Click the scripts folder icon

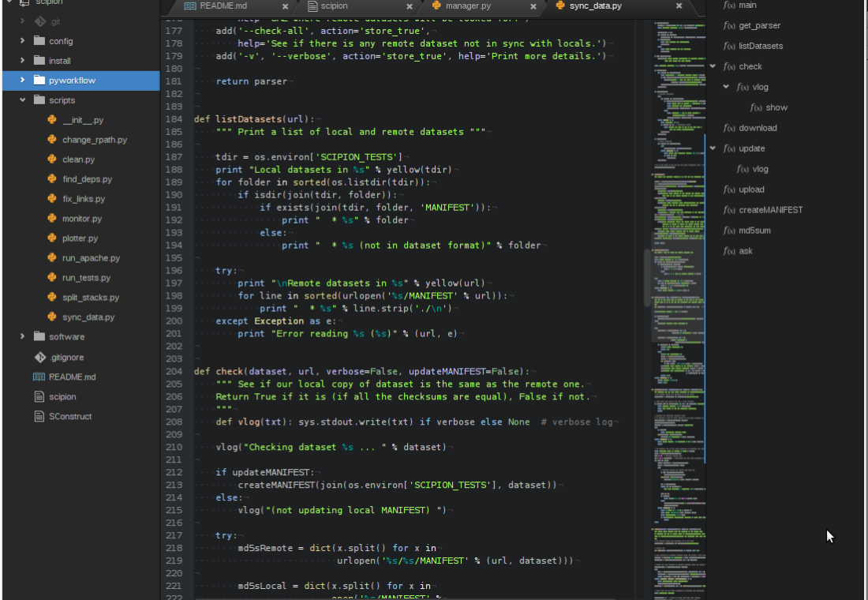coord(39,100)
